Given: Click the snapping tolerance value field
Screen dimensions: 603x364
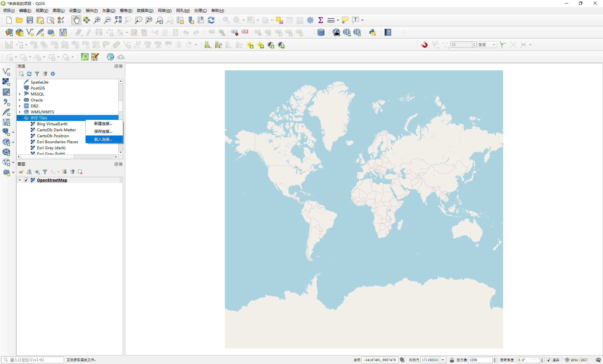Looking at the screenshot, I should [461, 45].
